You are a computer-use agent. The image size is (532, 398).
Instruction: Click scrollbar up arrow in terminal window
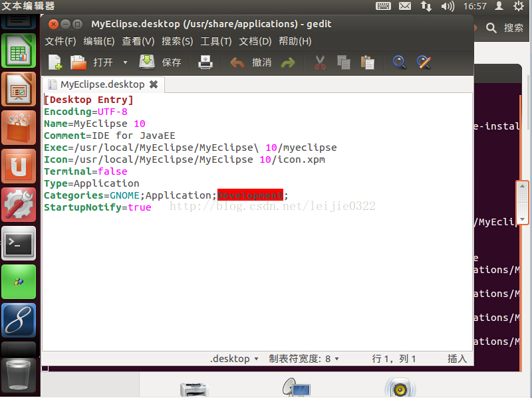(x=522, y=186)
